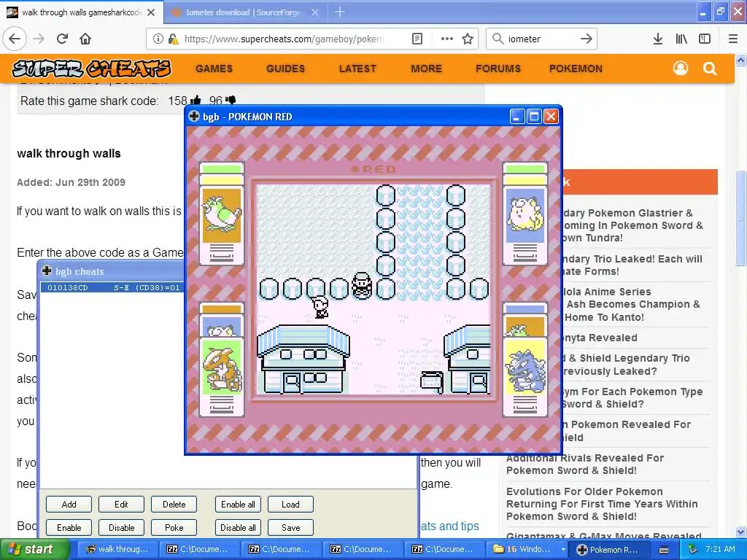
Task: Open a new tab with plus icon
Action: tap(340, 12)
